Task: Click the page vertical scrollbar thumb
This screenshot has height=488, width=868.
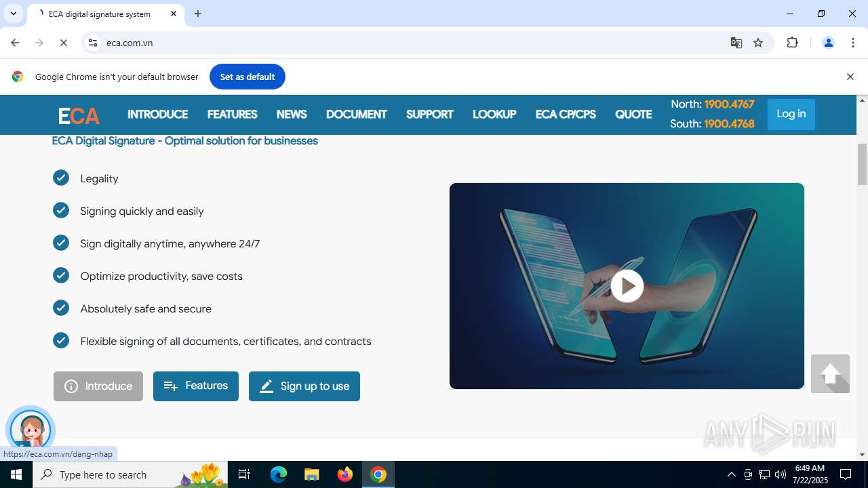Action: 863,165
